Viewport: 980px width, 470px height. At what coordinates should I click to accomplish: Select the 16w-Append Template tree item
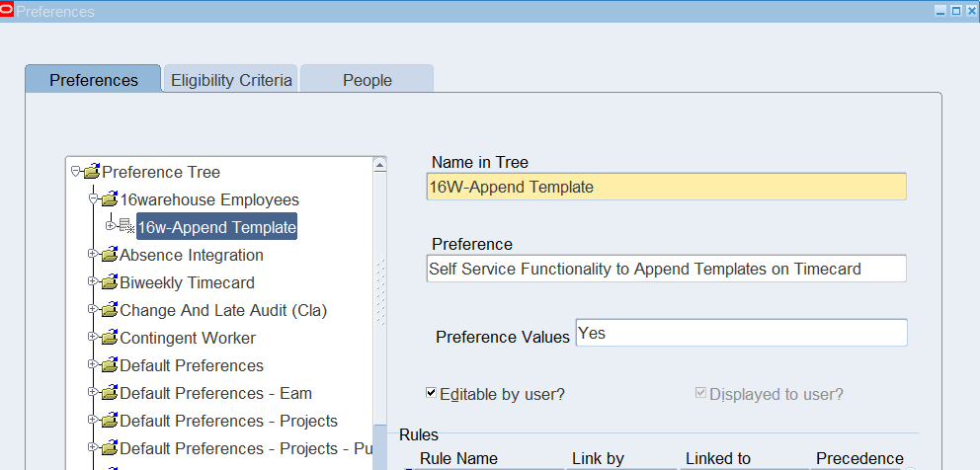click(x=216, y=228)
